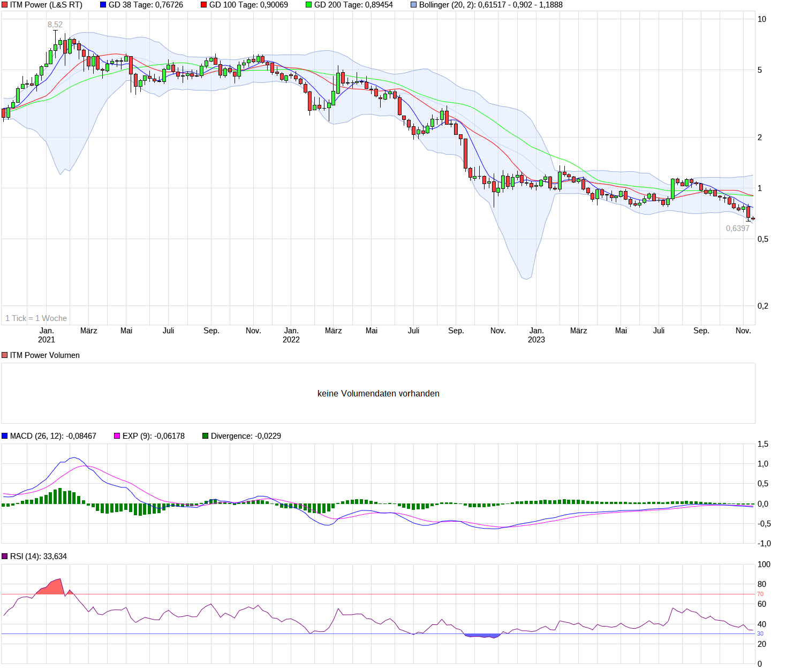Select the 'GD 100 Tage: 0,90069' legend text
This screenshot has height=672, width=786.
coord(248,5)
